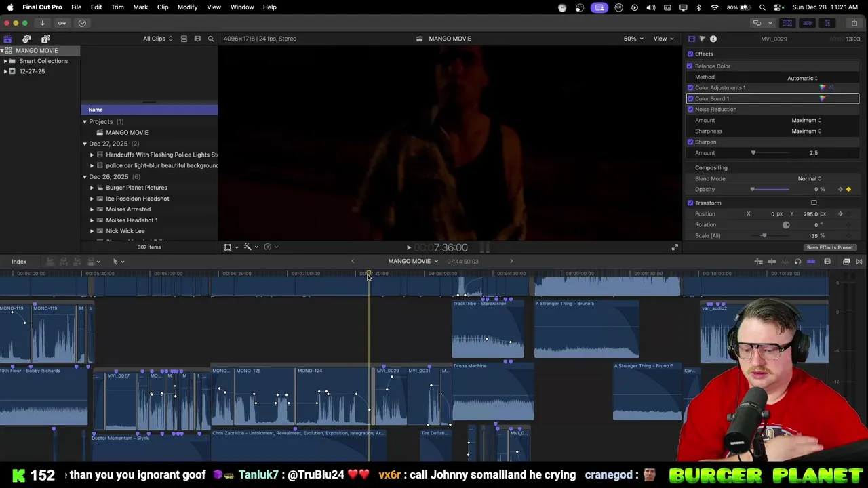868x488 pixels.
Task: Toggle the Browser visibility button in toolbar
Action: (x=787, y=23)
